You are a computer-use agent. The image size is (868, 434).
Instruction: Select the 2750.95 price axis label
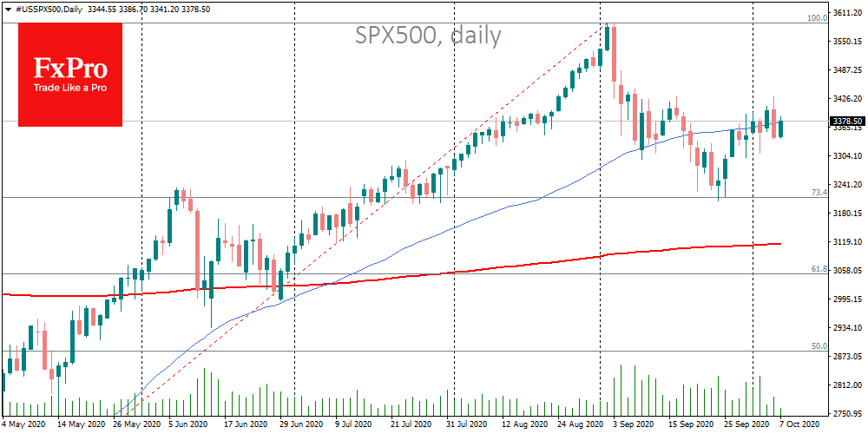pos(847,413)
